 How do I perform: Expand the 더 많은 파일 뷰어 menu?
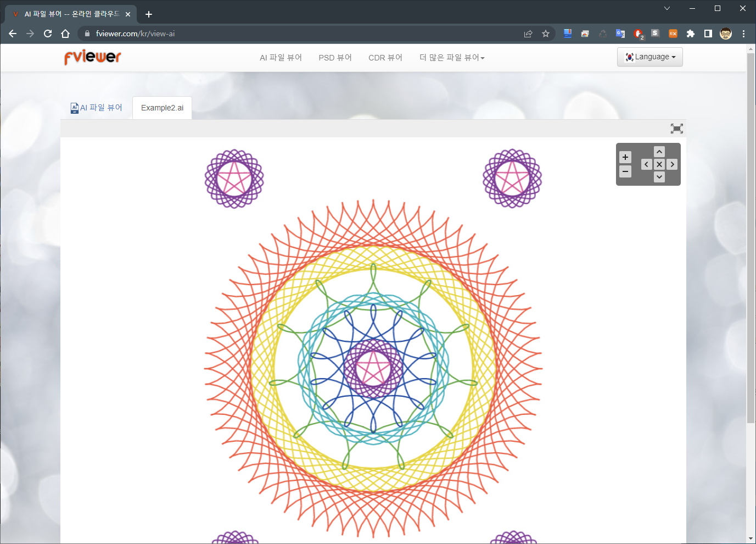[x=452, y=58]
